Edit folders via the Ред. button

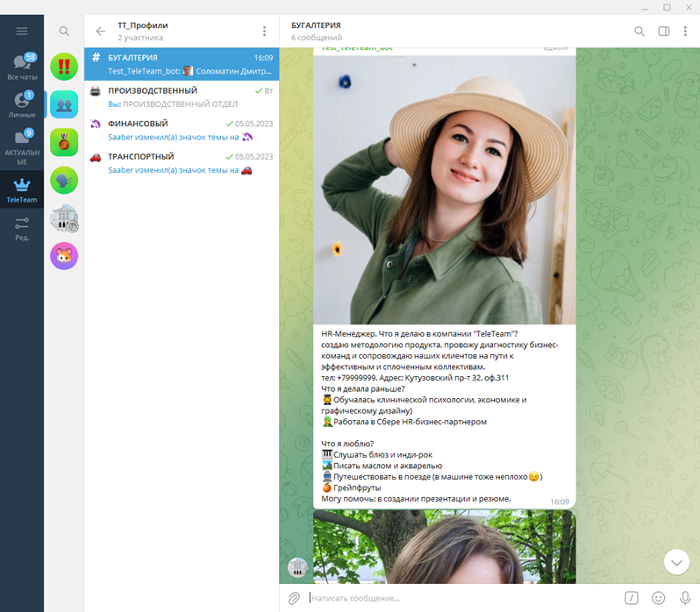[x=22, y=228]
